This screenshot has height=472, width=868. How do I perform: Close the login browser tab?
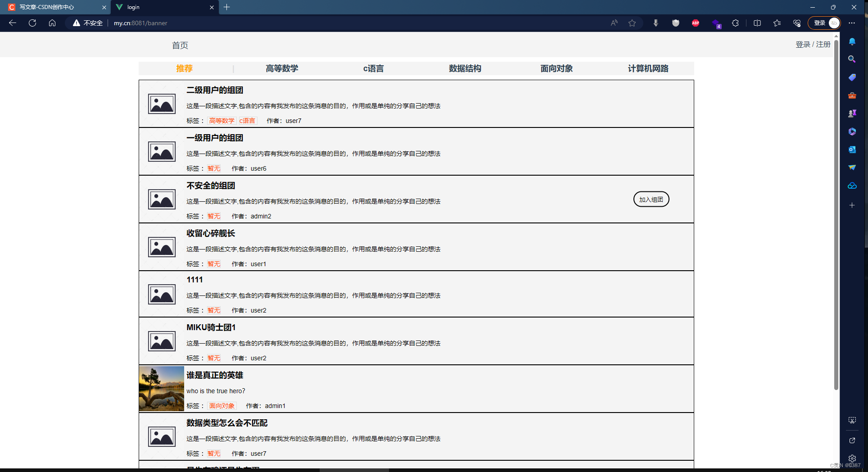pos(212,7)
